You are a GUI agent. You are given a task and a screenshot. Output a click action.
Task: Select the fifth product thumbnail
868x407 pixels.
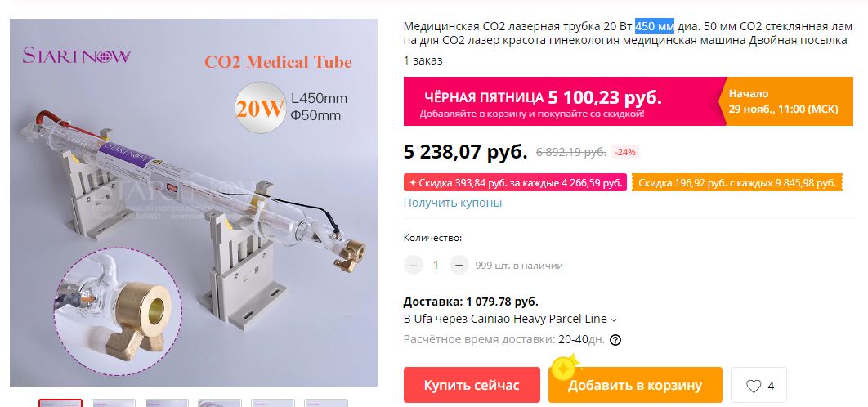pos(273,403)
